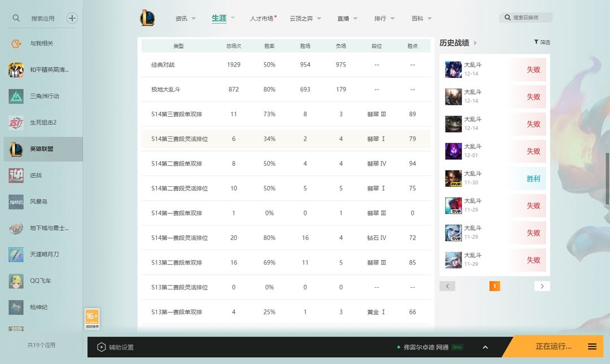The width and height of the screenshot is (610, 364).
Task: Click the search magnifier icon in sidebar
Action: coord(16,18)
